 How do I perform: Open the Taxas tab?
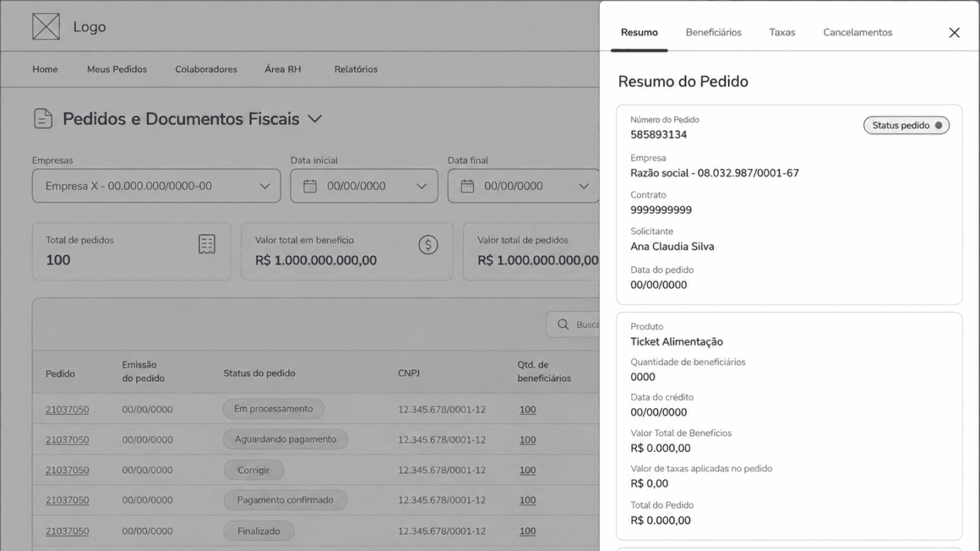[782, 32]
